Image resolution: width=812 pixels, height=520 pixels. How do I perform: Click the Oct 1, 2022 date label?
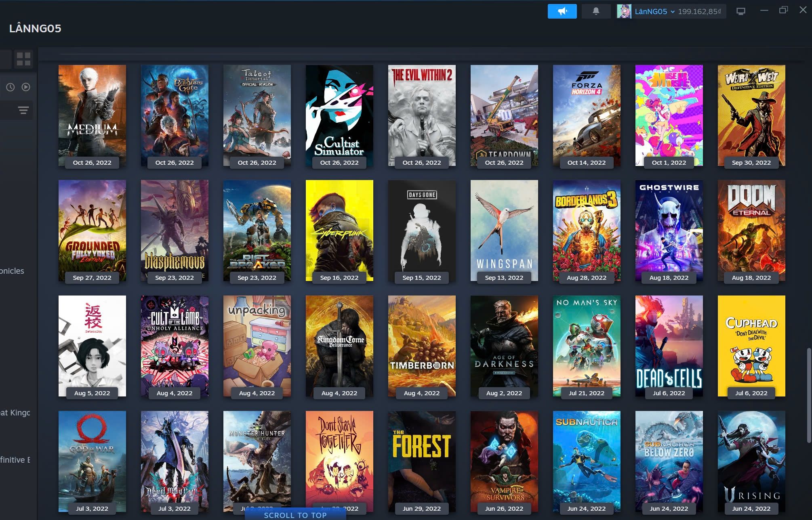pyautogui.click(x=669, y=162)
